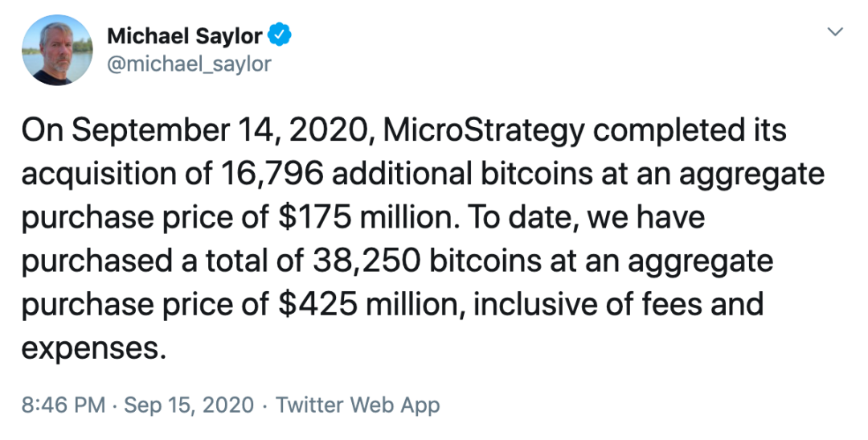Open the Michael Saylor display name link
The image size is (868, 440).
pyautogui.click(x=184, y=36)
